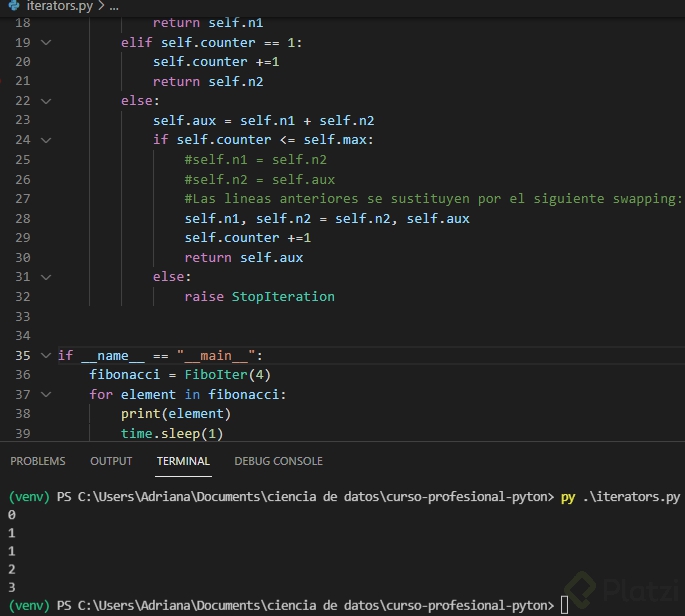This screenshot has height=616, width=685.
Task: Click 'for element in fibonacci:' line
Action: pos(188,395)
